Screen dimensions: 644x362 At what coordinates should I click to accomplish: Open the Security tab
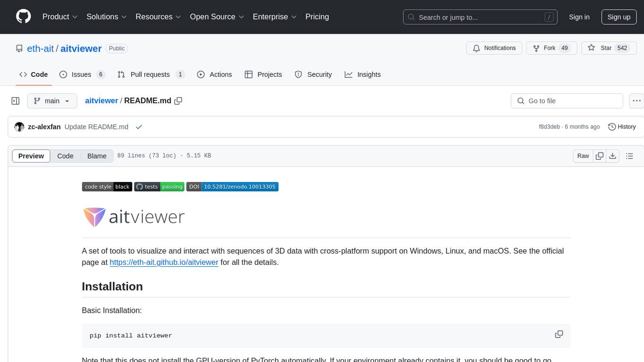[x=313, y=74]
